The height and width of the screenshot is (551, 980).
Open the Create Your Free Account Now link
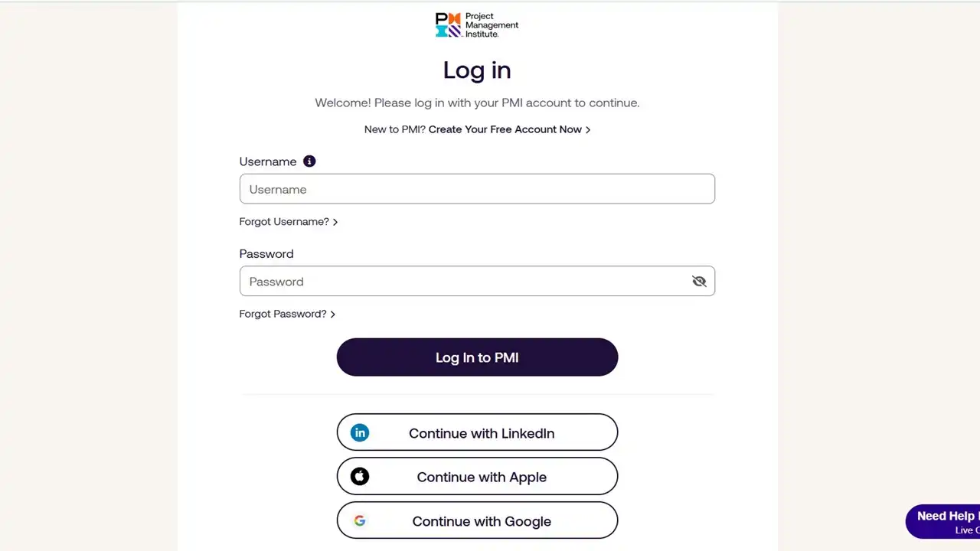(505, 129)
